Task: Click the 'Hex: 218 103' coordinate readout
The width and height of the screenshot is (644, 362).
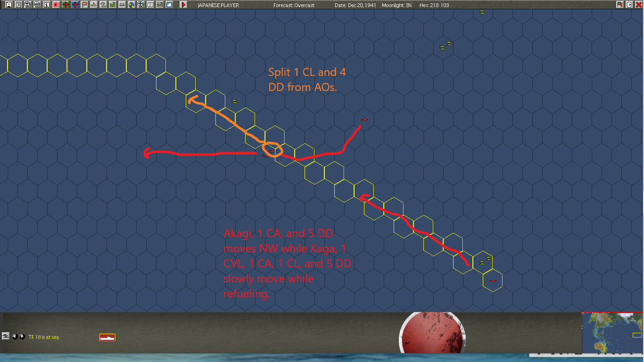Action: (x=434, y=5)
